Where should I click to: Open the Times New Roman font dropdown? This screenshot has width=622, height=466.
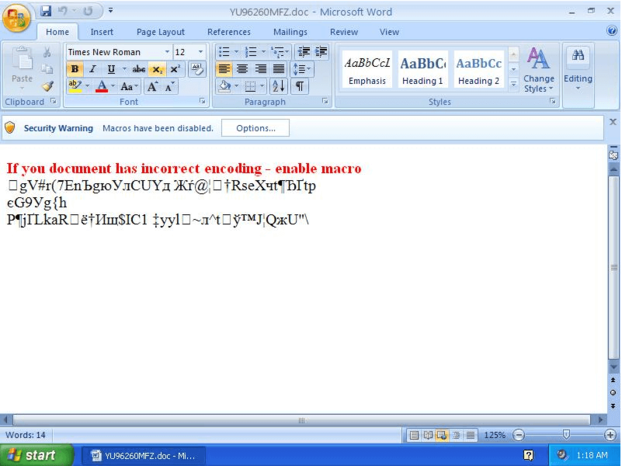click(167, 52)
